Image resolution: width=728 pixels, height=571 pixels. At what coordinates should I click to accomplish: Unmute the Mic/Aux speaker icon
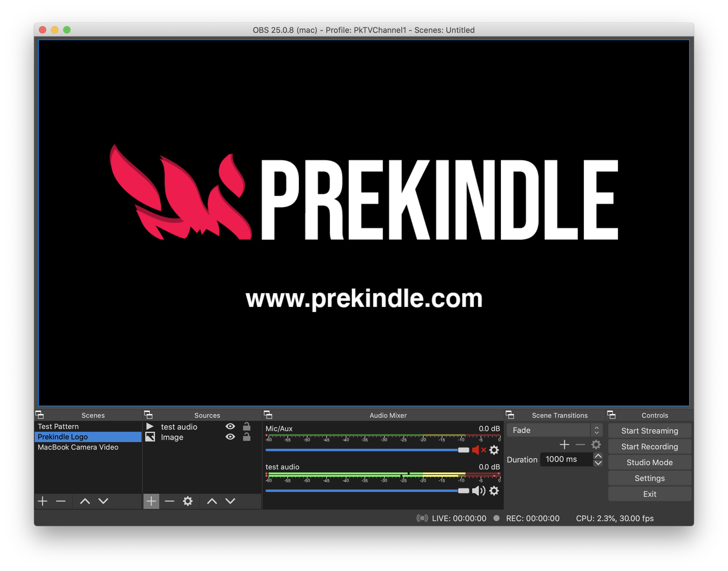click(x=478, y=450)
